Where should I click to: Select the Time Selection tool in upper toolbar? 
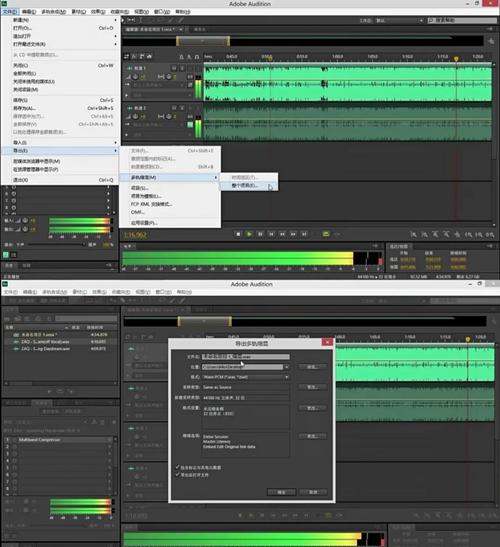tap(142, 20)
